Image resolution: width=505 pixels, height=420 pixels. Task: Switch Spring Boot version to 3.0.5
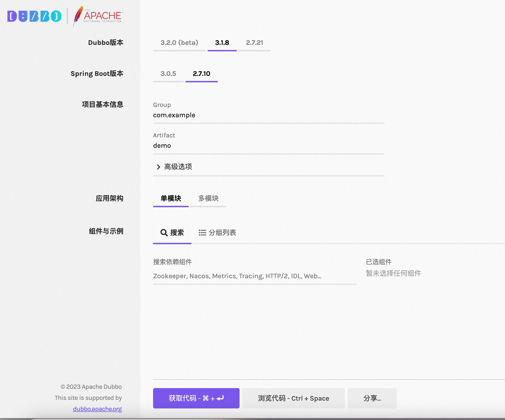point(168,74)
